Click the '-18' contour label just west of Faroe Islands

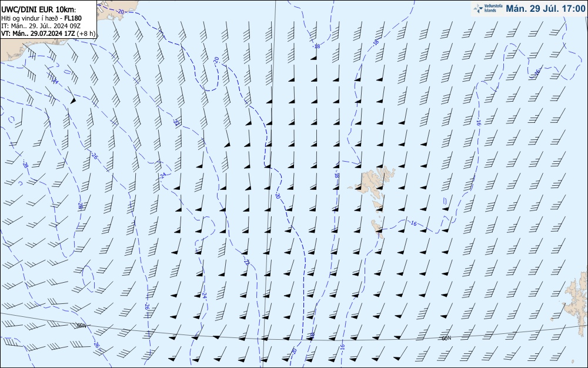pyautogui.click(x=336, y=175)
